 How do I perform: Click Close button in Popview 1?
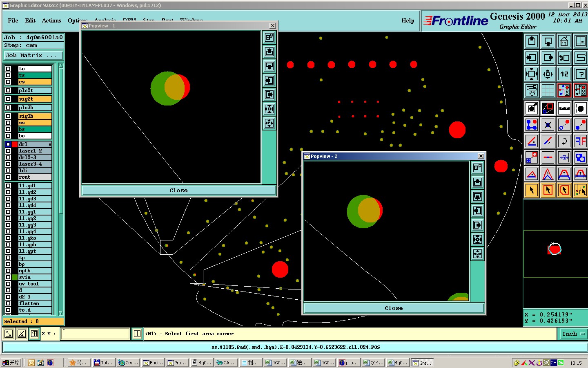click(x=178, y=190)
